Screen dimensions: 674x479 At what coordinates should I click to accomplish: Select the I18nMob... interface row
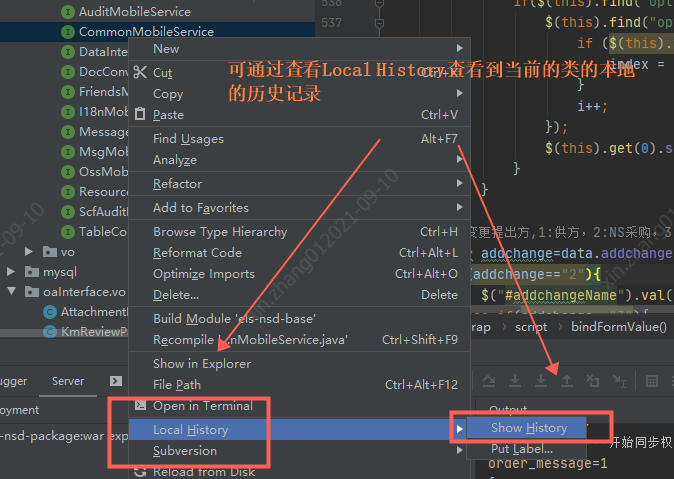click(64, 112)
